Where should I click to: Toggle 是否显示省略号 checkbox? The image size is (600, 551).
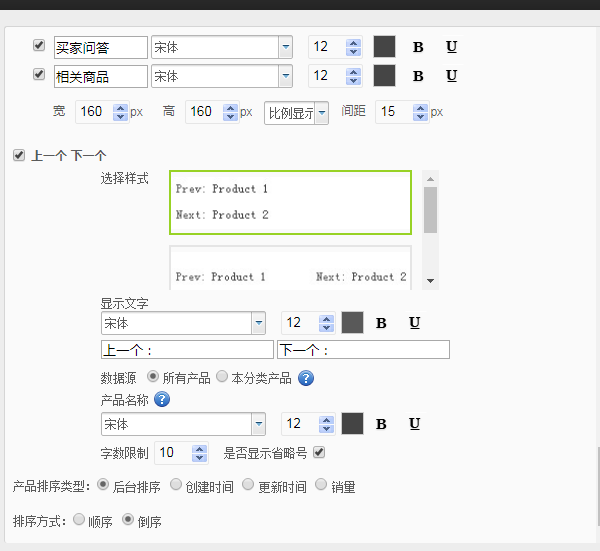(x=319, y=453)
